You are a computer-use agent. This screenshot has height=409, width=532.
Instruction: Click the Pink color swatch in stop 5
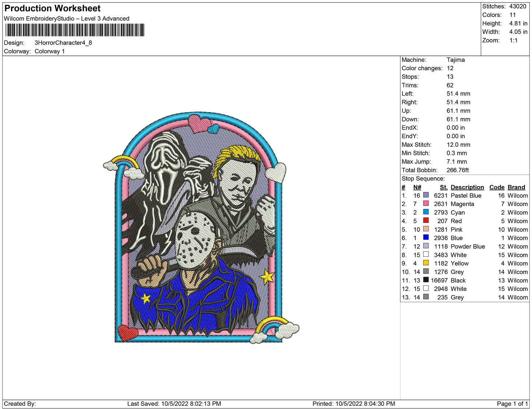tap(426, 229)
